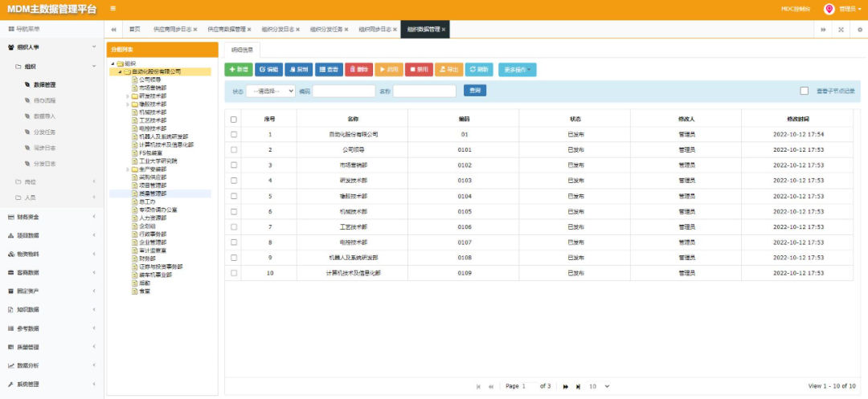Image resolution: width=868 pixels, height=399 pixels.
Task: Go to last page pagination icon
Action: coord(578,387)
